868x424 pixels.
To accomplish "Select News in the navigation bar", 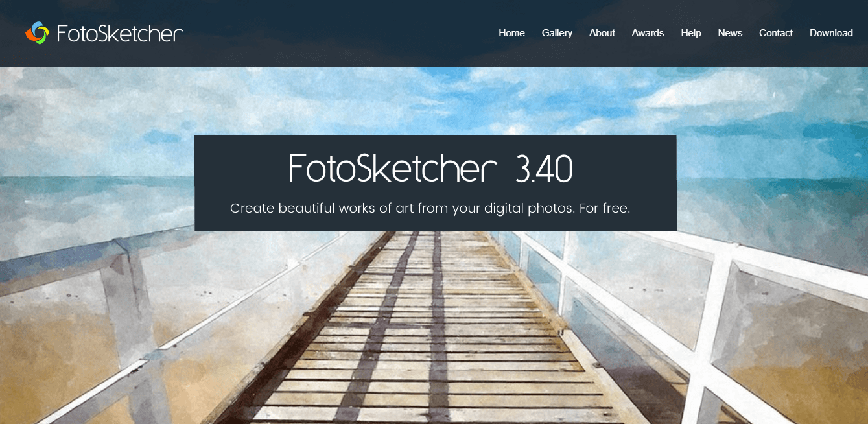I will tap(730, 33).
